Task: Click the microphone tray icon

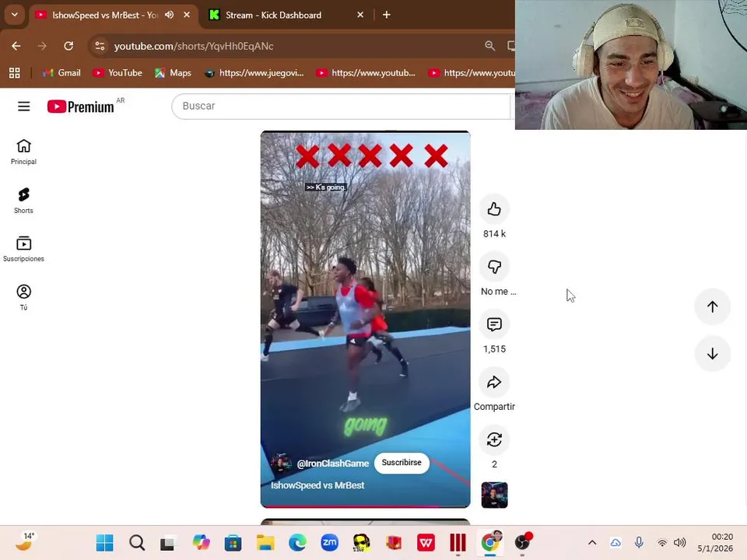Action: [639, 542]
